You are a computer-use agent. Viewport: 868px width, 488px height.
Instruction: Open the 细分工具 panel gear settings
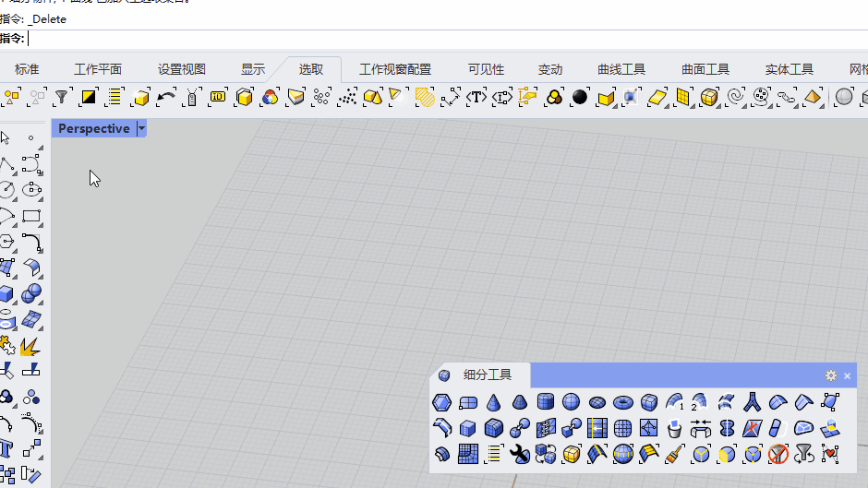click(x=830, y=375)
